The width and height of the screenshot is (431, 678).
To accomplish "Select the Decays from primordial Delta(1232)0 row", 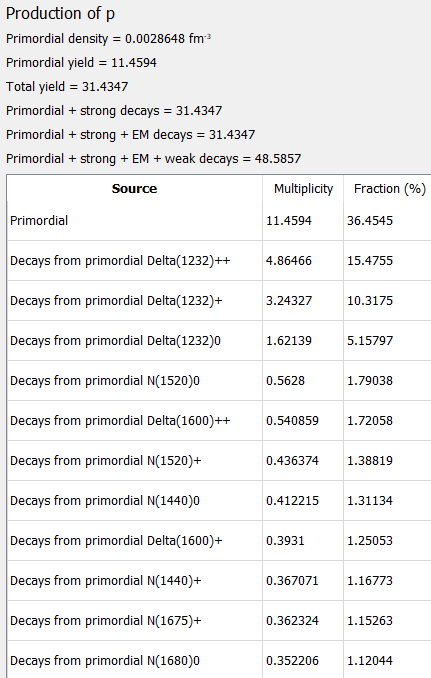I will tap(219, 341).
